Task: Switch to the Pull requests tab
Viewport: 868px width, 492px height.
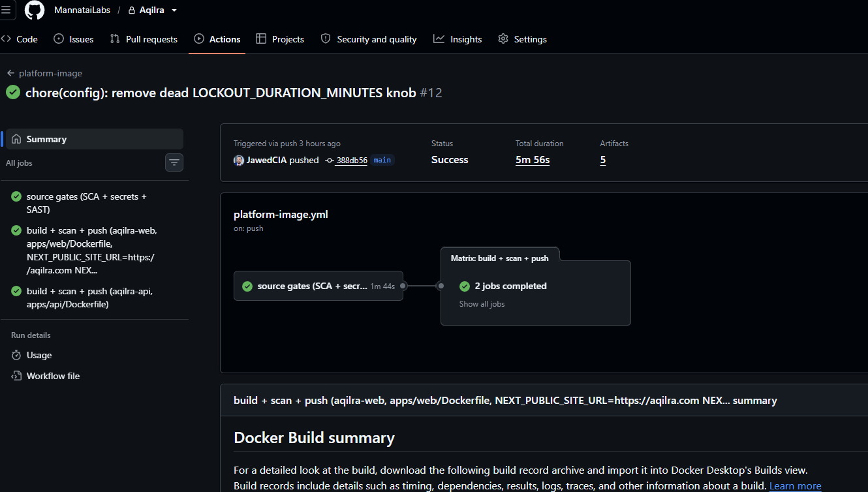Action: 144,39
